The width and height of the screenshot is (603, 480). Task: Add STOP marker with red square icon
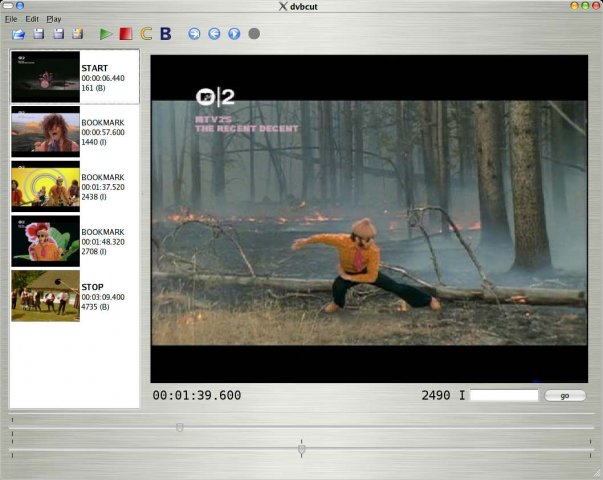point(126,34)
